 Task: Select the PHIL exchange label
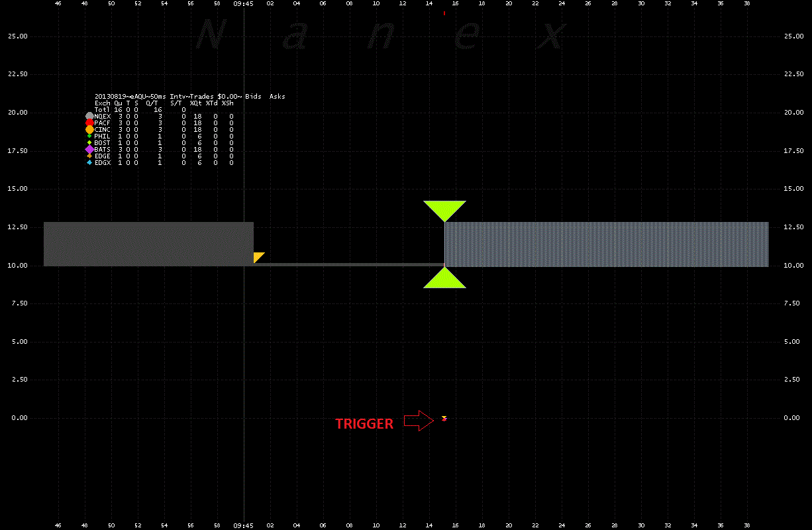pos(103,136)
